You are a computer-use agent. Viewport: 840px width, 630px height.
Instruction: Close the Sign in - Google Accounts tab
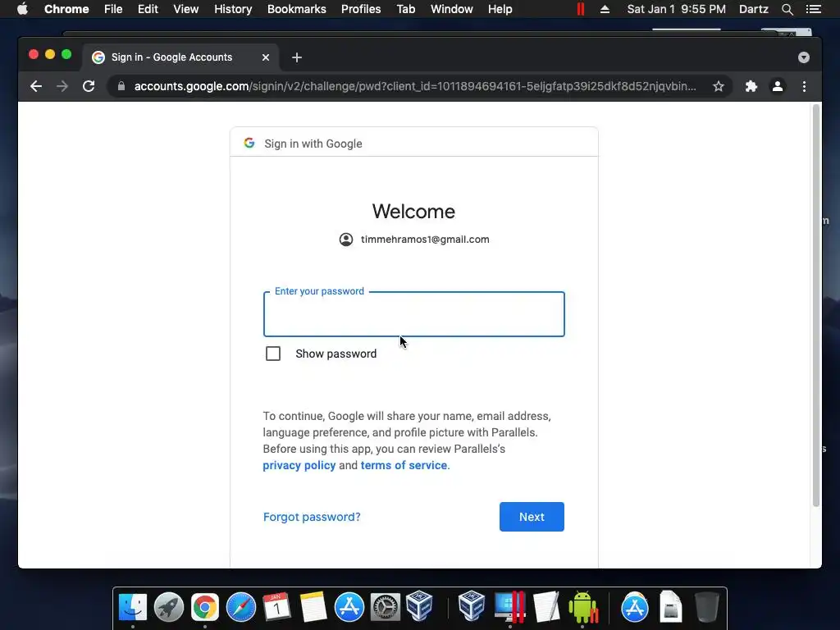(266, 57)
